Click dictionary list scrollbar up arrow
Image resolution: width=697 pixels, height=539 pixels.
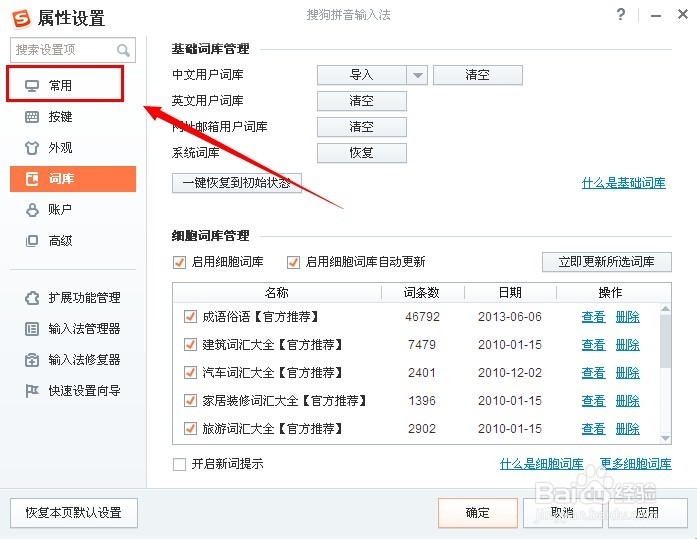click(x=665, y=308)
